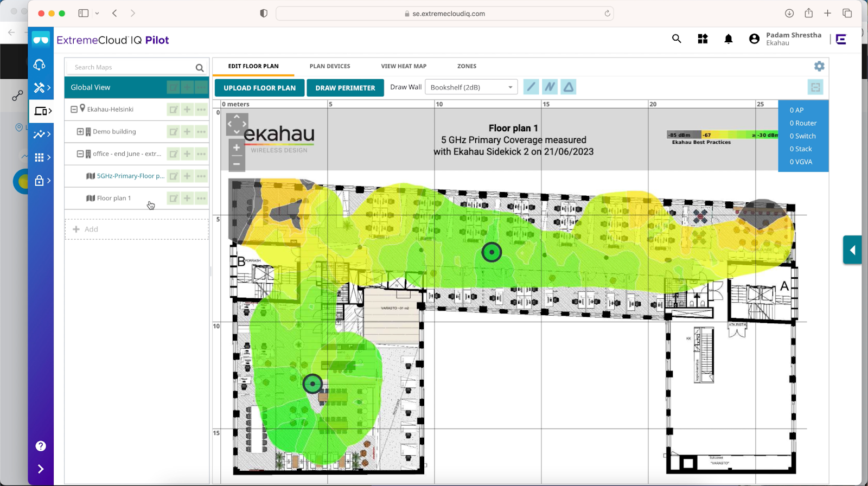868x486 pixels.
Task: Open the floor plan settings gear
Action: 819,66
